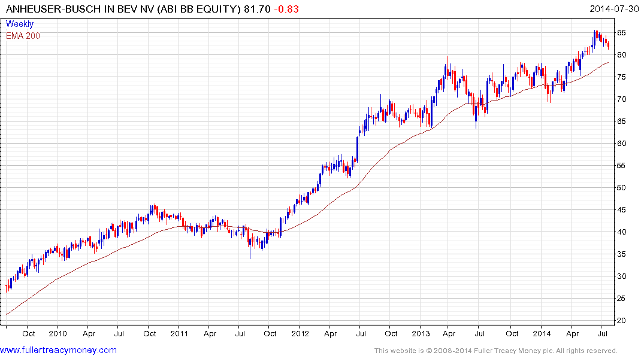The width and height of the screenshot is (644, 359).
Task: Click the copyright notice 'Fuller Treacy Money plc'
Action: [x=513, y=351]
